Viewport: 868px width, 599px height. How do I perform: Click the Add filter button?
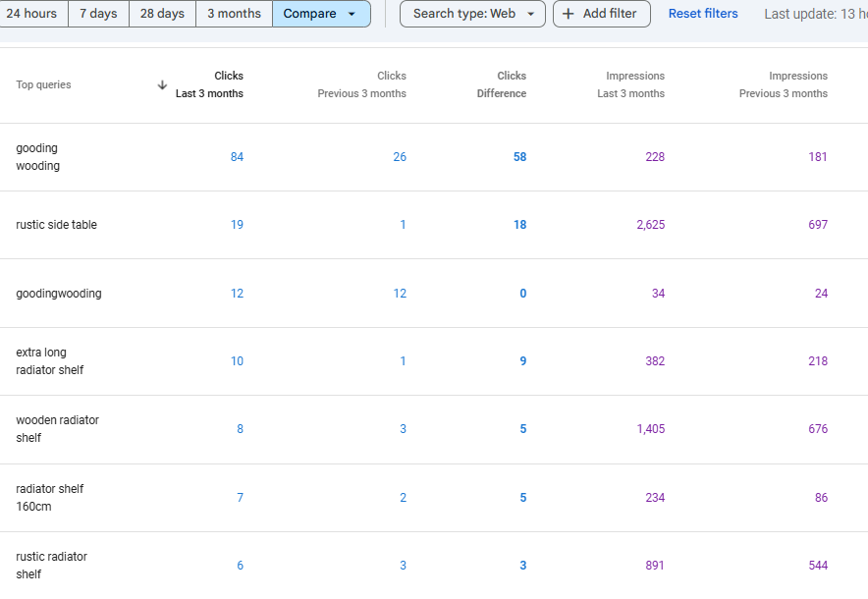tap(601, 14)
